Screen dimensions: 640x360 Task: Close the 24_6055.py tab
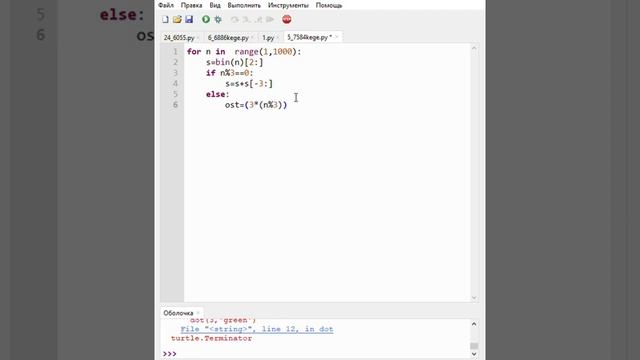pyautogui.click(x=198, y=38)
